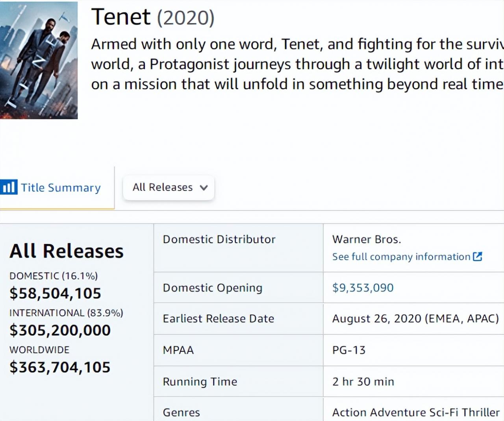Switch to the Title Summary tab

click(x=61, y=188)
